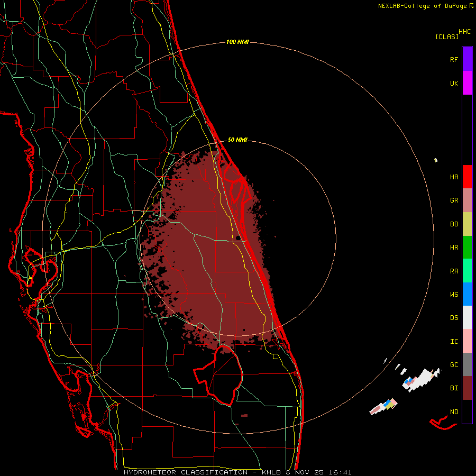
Task: Click the ND black legend color
Action: click(x=467, y=411)
